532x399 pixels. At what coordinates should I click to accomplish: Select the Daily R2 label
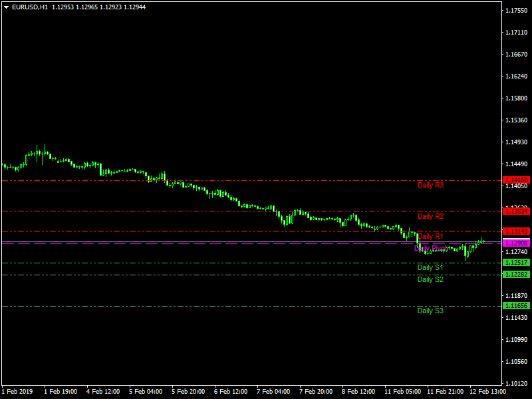tap(430, 216)
